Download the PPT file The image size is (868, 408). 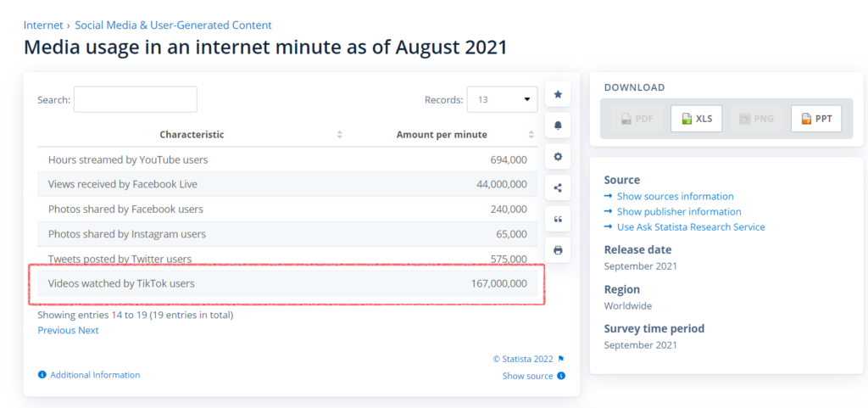[x=815, y=119]
